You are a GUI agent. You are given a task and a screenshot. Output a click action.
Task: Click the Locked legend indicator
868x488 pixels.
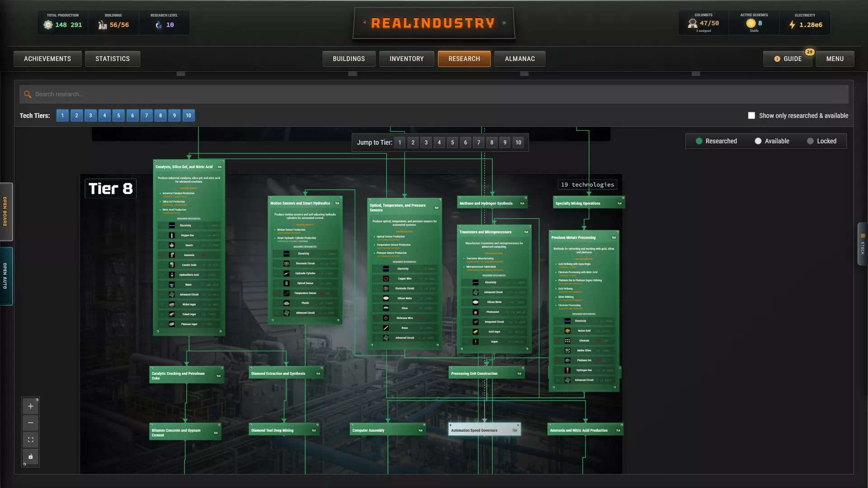coord(810,141)
